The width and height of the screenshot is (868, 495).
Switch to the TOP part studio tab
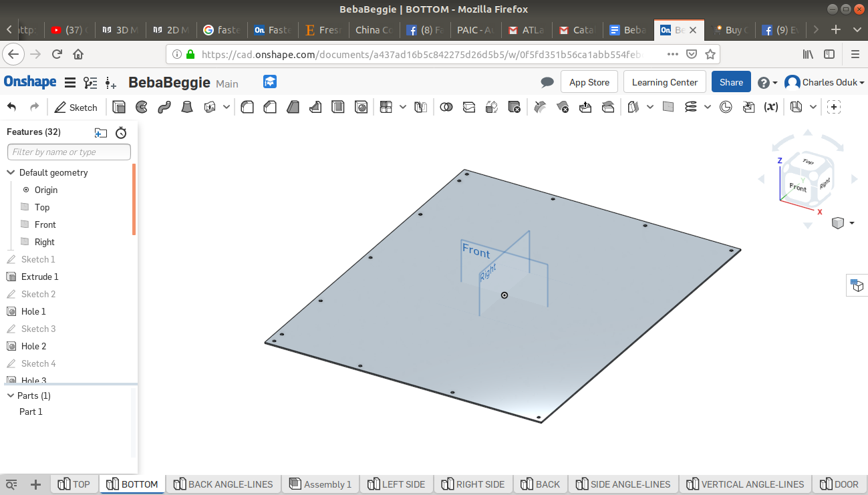(x=75, y=484)
